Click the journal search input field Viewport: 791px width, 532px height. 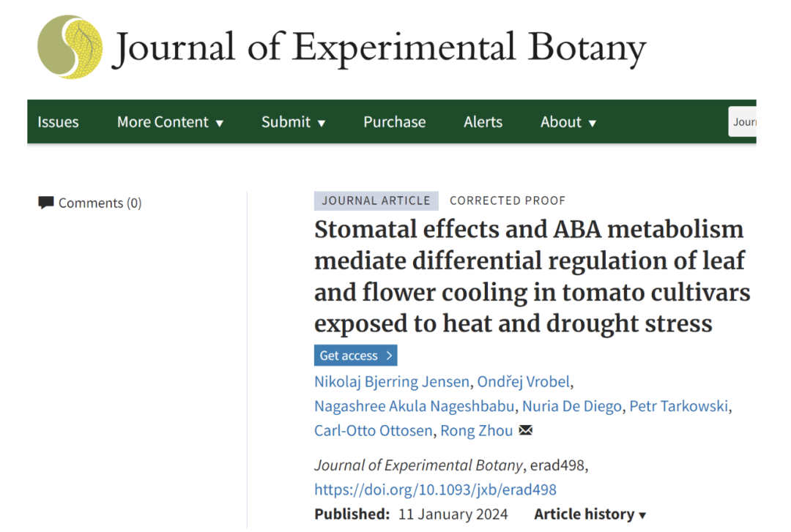pos(743,121)
